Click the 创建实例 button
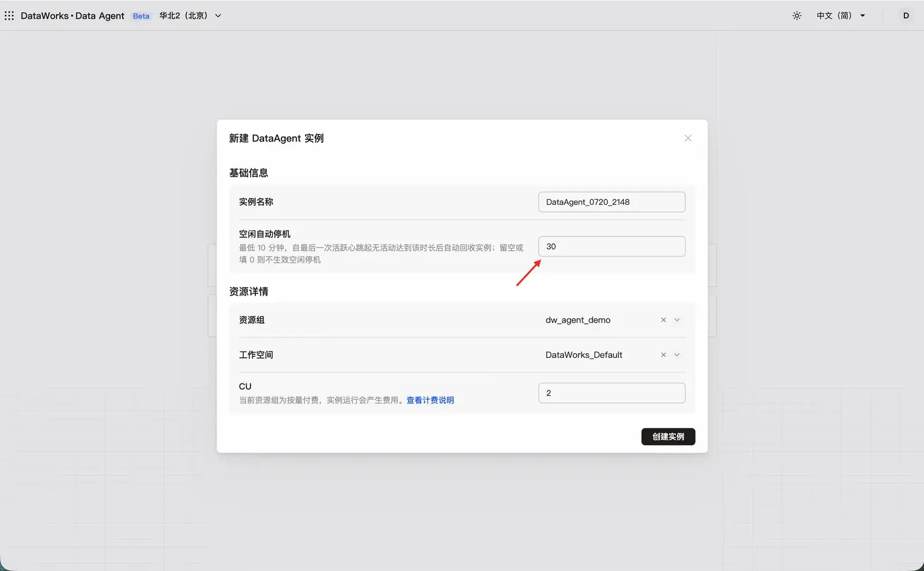Screen dimensions: 924x571 click(668, 436)
